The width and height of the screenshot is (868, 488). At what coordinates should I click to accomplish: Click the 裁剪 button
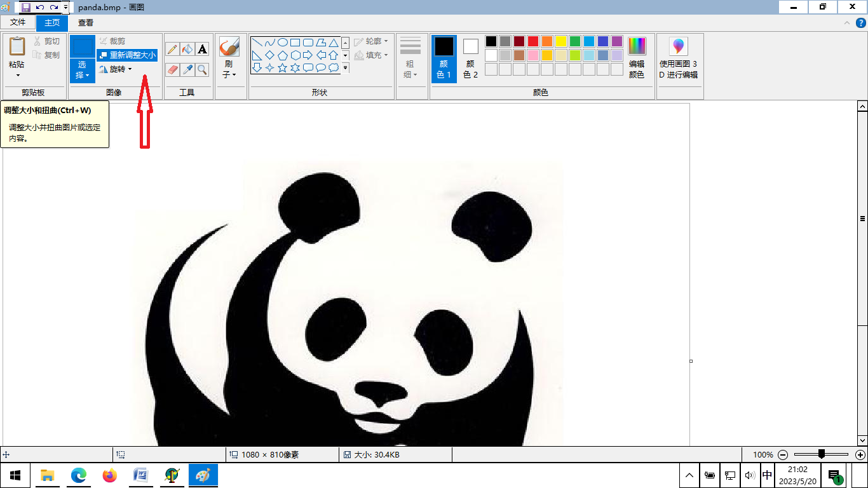point(112,41)
